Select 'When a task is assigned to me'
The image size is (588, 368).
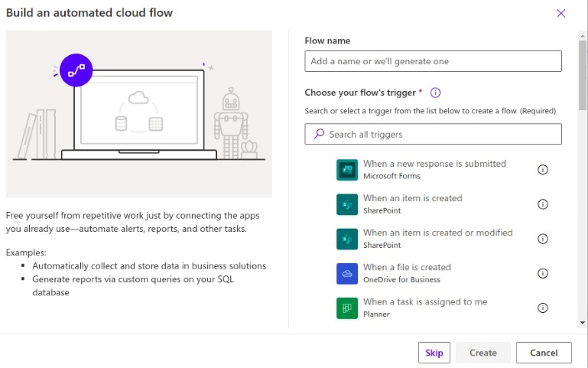pyautogui.click(x=425, y=301)
